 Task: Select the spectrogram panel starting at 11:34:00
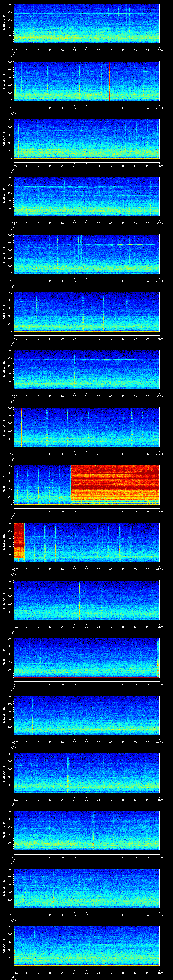pyautogui.click(x=87, y=196)
